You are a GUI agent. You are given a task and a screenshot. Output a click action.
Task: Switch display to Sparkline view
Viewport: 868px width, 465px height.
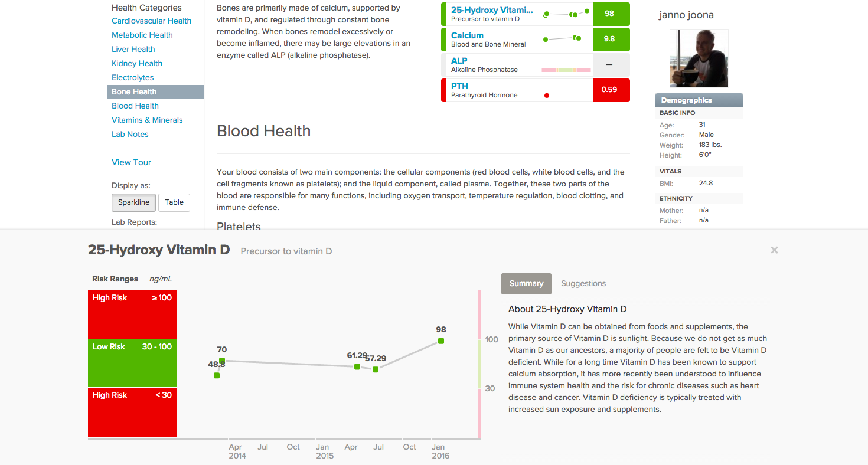133,202
